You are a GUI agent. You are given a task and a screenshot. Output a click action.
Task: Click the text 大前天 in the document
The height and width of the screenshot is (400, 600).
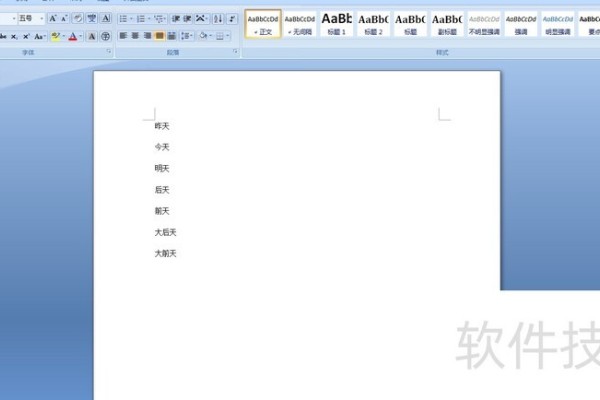click(x=165, y=253)
